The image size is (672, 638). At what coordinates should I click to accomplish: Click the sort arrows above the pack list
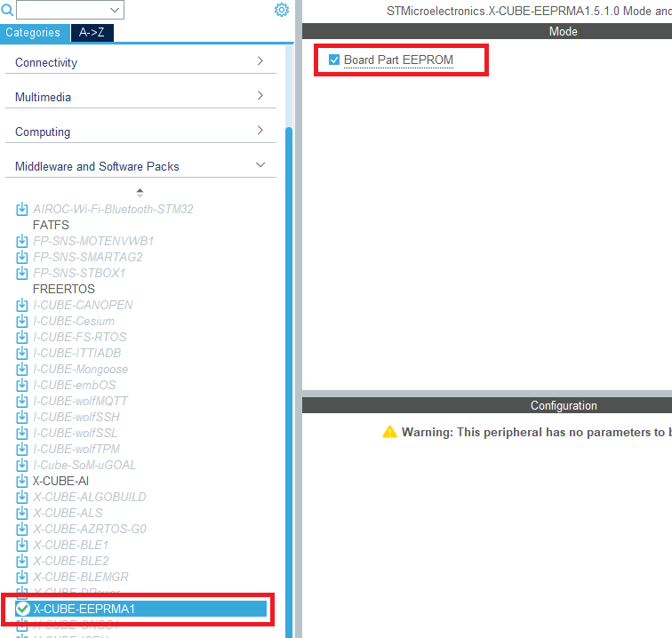(140, 193)
